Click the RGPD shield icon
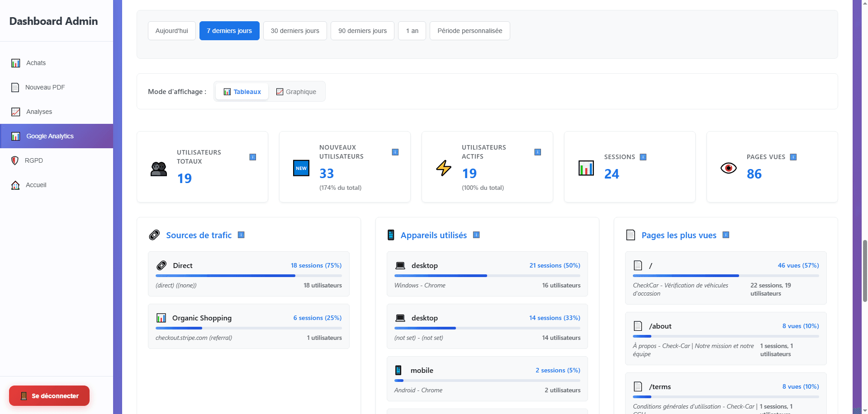 (15, 160)
